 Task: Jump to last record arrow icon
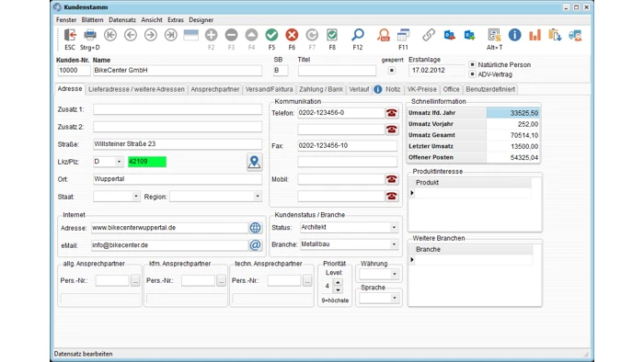[x=170, y=35]
